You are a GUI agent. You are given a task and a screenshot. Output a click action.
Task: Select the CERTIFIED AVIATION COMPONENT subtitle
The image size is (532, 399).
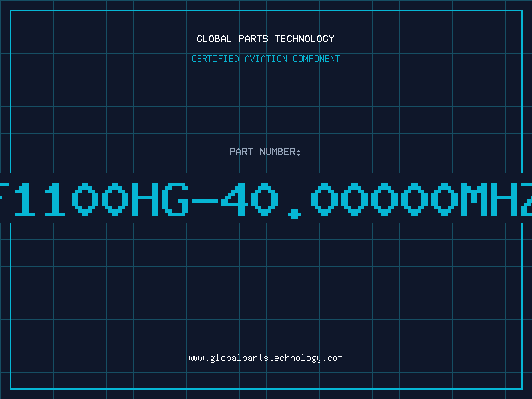pyautogui.click(x=265, y=59)
